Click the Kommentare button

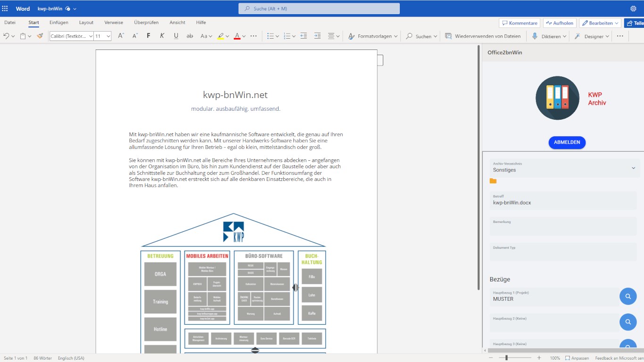click(520, 23)
